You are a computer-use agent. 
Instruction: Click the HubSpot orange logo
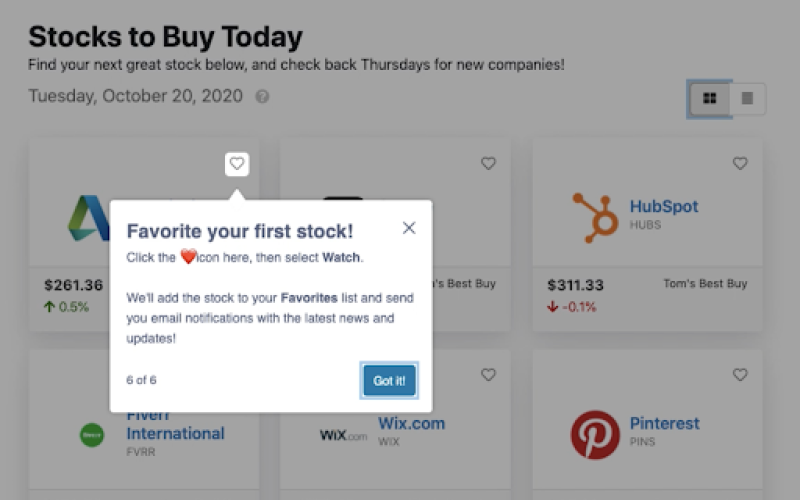(595, 217)
